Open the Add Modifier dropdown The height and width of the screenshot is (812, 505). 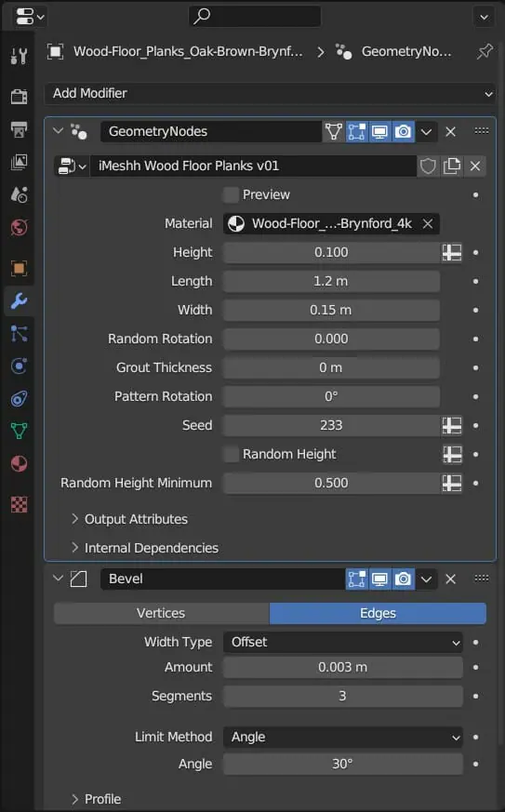tap(270, 93)
